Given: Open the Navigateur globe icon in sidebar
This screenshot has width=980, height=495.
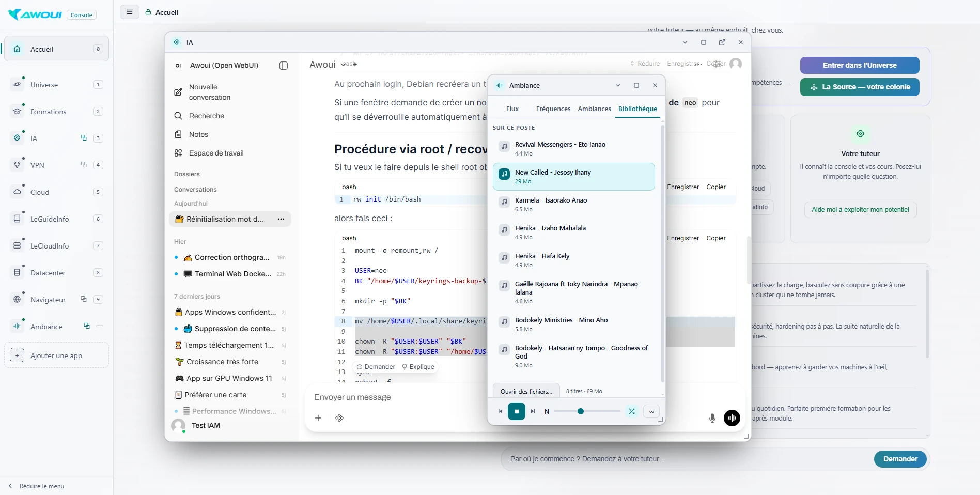Looking at the screenshot, I should [17, 299].
